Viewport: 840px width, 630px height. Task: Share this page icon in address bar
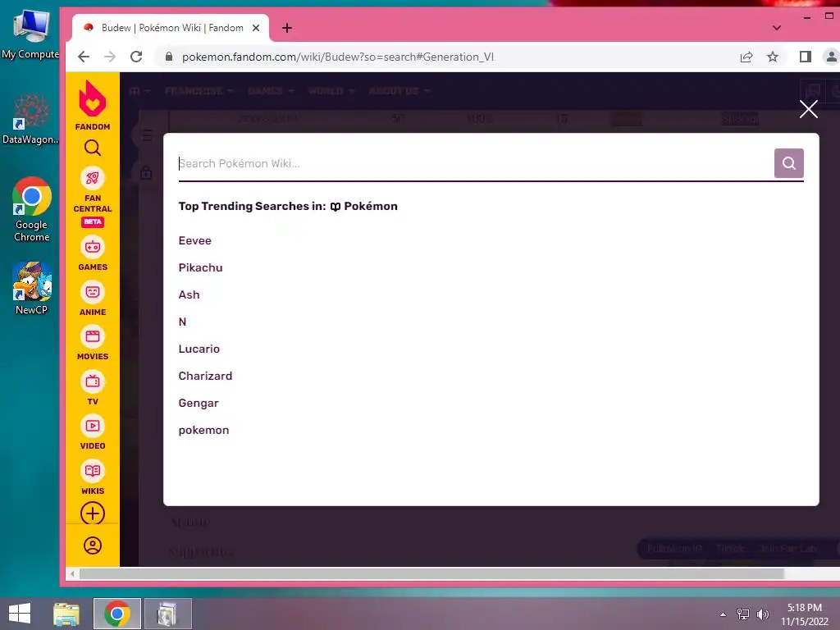(746, 57)
